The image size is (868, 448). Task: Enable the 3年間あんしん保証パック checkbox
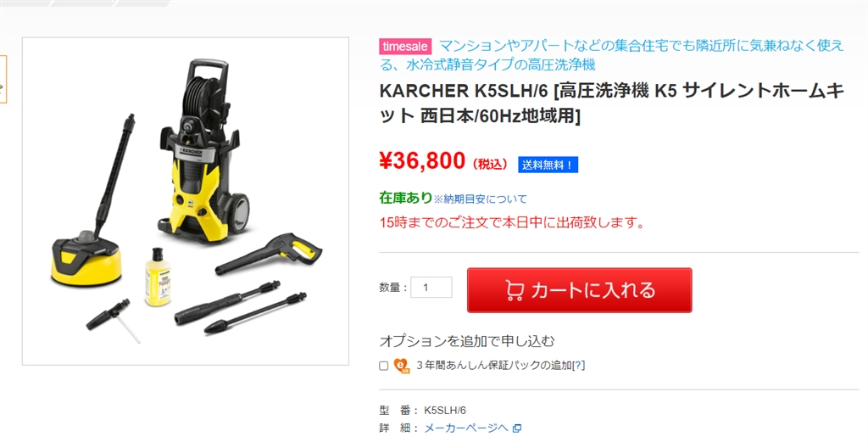tap(384, 366)
